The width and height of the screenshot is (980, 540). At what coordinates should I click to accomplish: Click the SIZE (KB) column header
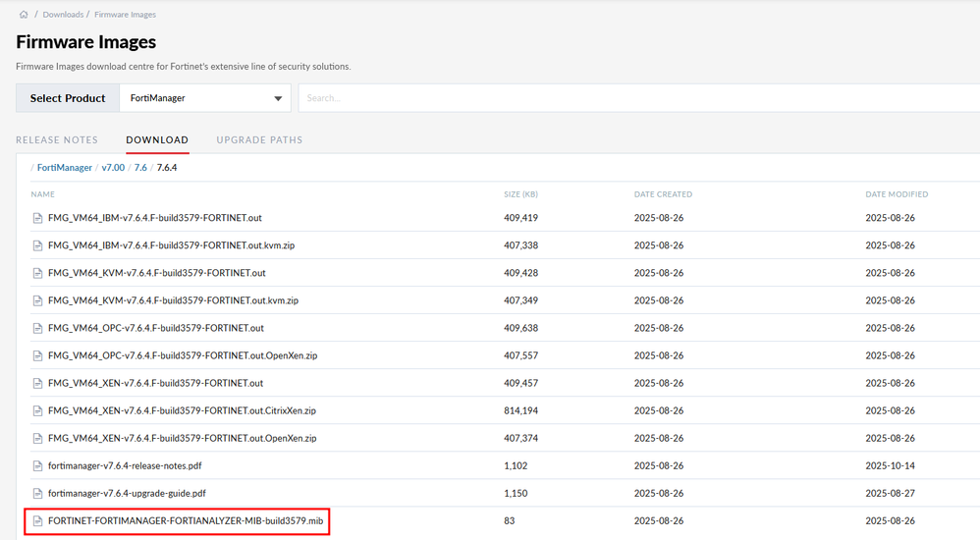[520, 194]
